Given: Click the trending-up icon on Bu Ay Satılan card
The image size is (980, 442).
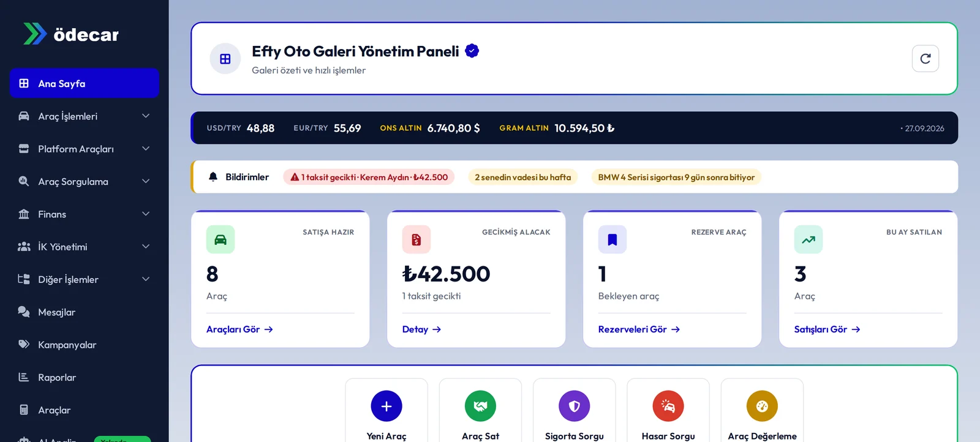Looking at the screenshot, I should click(809, 239).
